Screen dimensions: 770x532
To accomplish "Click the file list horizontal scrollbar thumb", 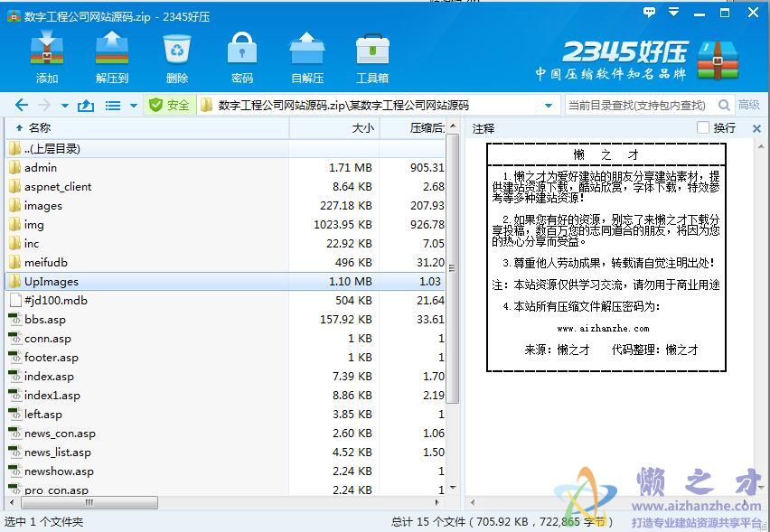I will tap(89, 502).
